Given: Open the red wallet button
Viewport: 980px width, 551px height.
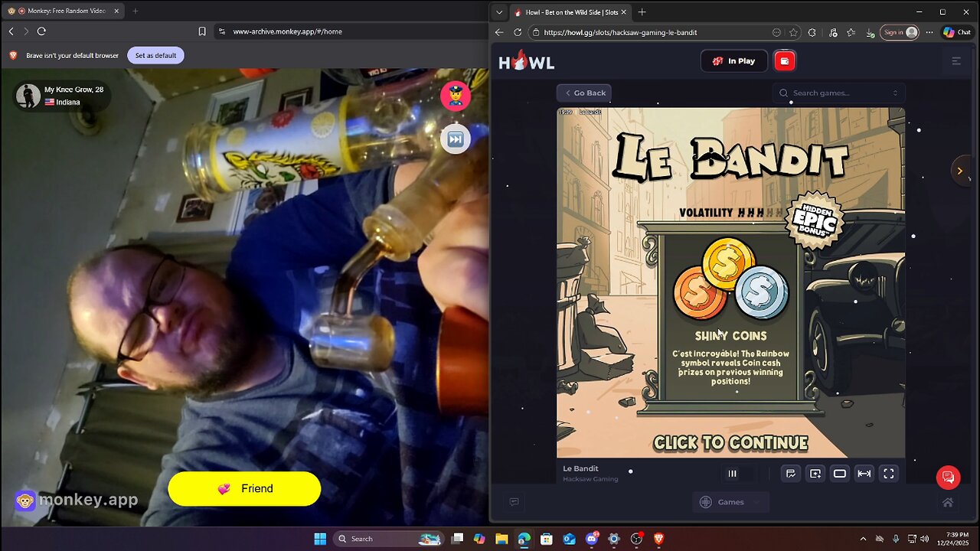Looking at the screenshot, I should 785,61.
